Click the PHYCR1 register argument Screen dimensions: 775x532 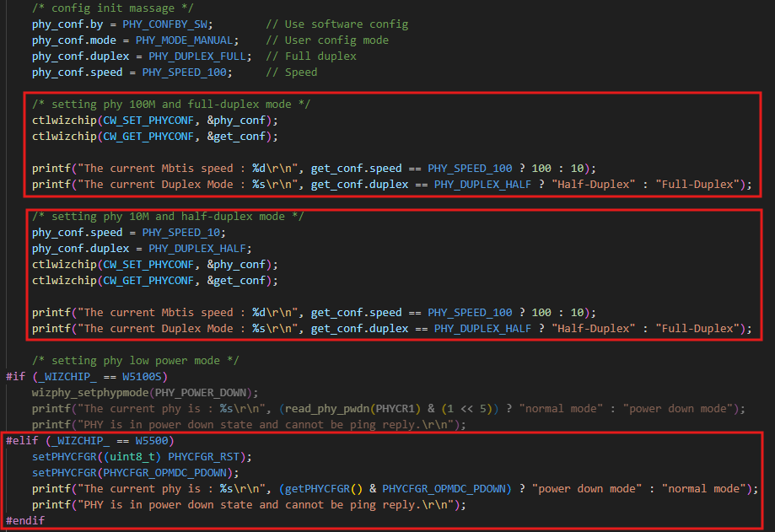coord(395,409)
